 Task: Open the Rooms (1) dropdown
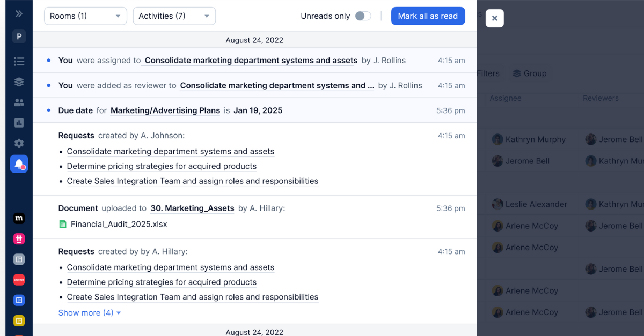[x=85, y=16]
